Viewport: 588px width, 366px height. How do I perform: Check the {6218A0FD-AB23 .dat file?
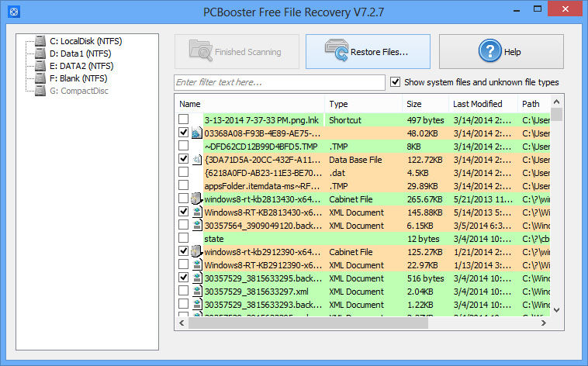(183, 171)
